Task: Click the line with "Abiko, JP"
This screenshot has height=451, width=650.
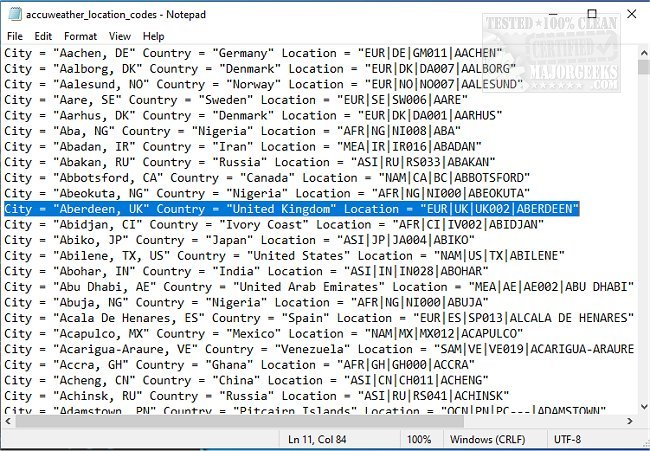Action: click(x=240, y=240)
